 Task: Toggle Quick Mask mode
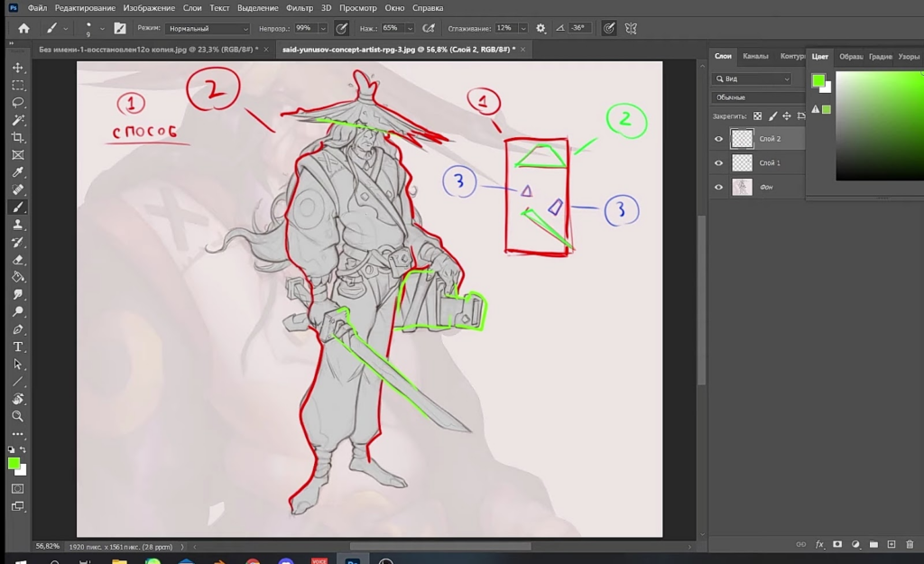[18, 488]
